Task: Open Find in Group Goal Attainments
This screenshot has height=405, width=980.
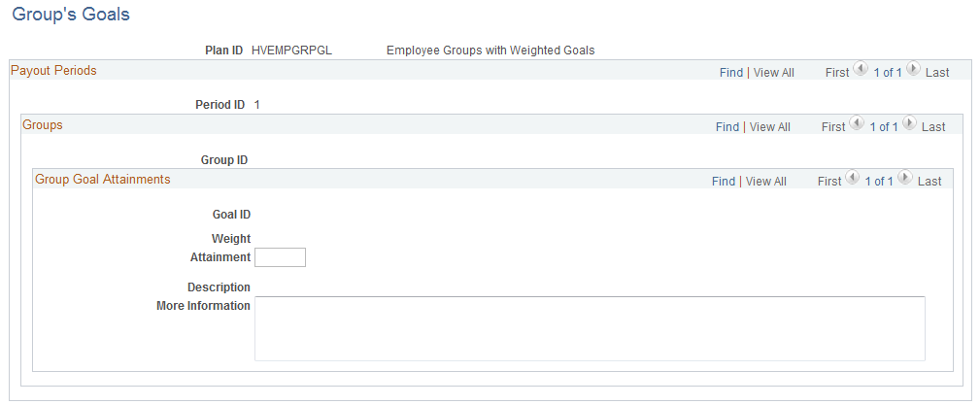Action: [x=724, y=182]
